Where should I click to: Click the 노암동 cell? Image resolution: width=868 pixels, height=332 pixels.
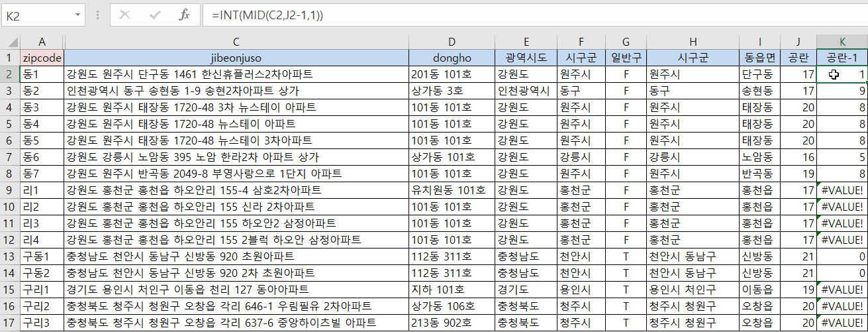pos(759,157)
